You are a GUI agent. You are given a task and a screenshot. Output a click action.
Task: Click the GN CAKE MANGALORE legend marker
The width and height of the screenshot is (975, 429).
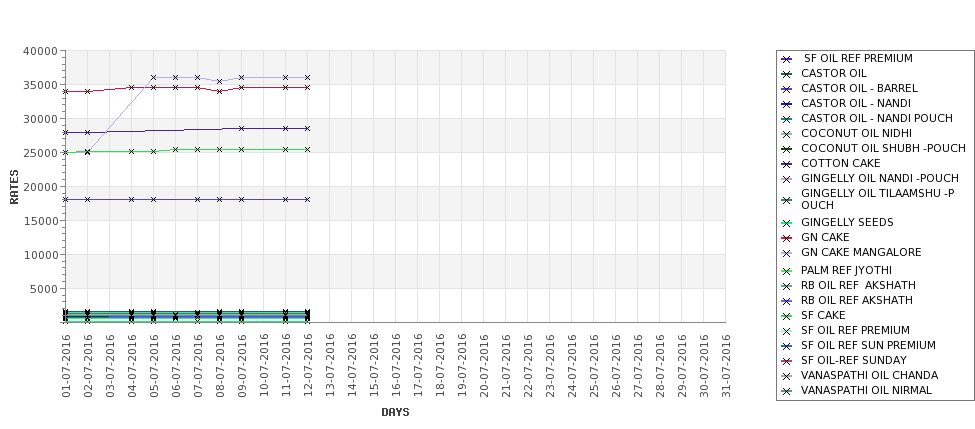coord(787,253)
